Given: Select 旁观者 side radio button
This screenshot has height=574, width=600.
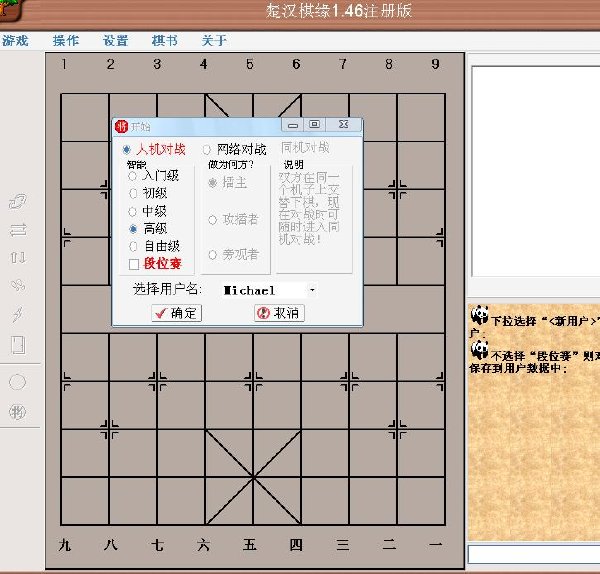Looking at the screenshot, I should click(x=212, y=254).
